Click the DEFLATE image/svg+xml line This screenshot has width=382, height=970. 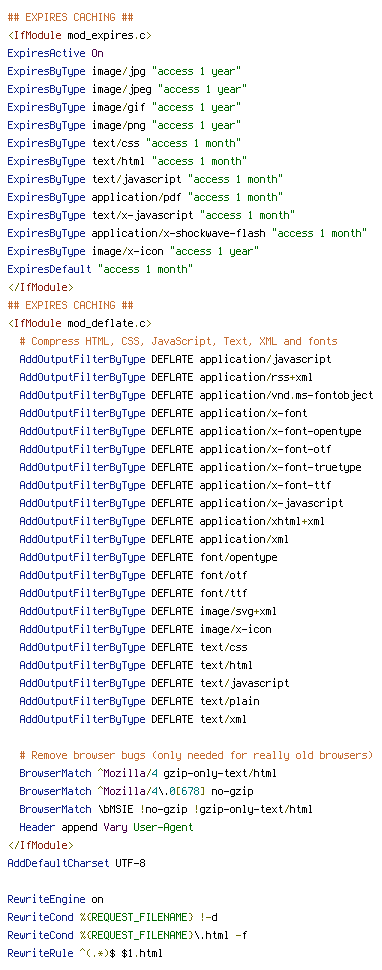pyautogui.click(x=148, y=611)
